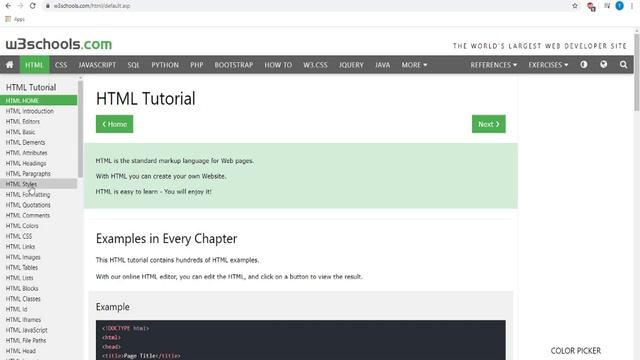
Task: Click the address bar URL
Action: (92, 6)
